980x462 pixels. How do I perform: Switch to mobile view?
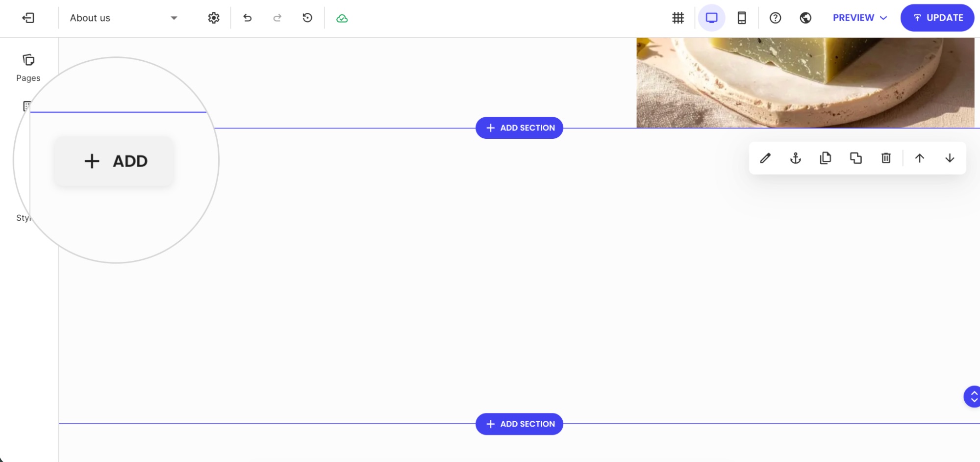pos(742,18)
